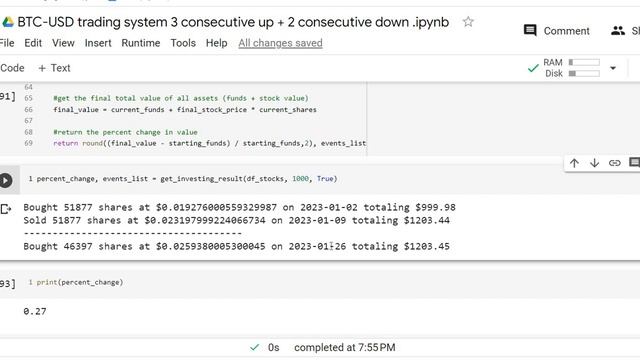Click the '#get the final total value' comment line
Image resolution: width=640 pixels, height=360 pixels.
click(x=181, y=98)
